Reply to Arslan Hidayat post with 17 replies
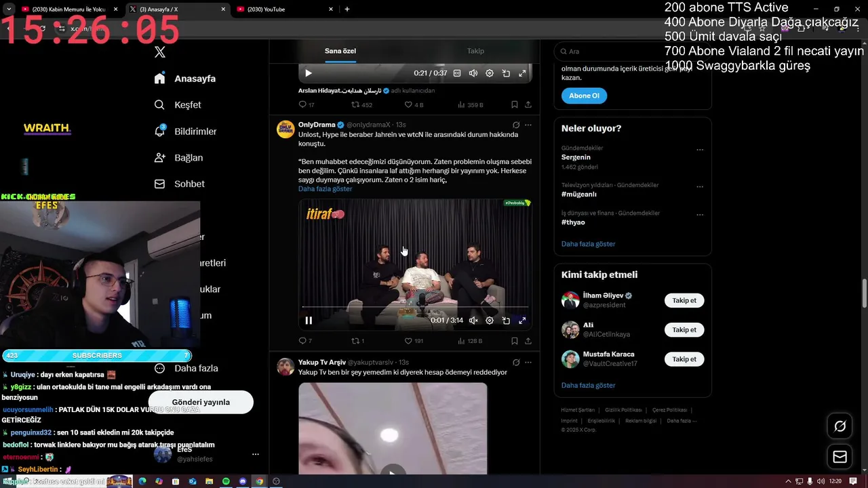This screenshot has width=868, height=488. point(307,105)
